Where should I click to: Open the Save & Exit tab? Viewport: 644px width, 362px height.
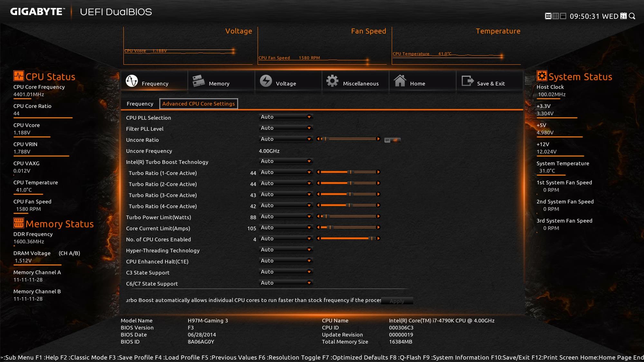tap(489, 81)
